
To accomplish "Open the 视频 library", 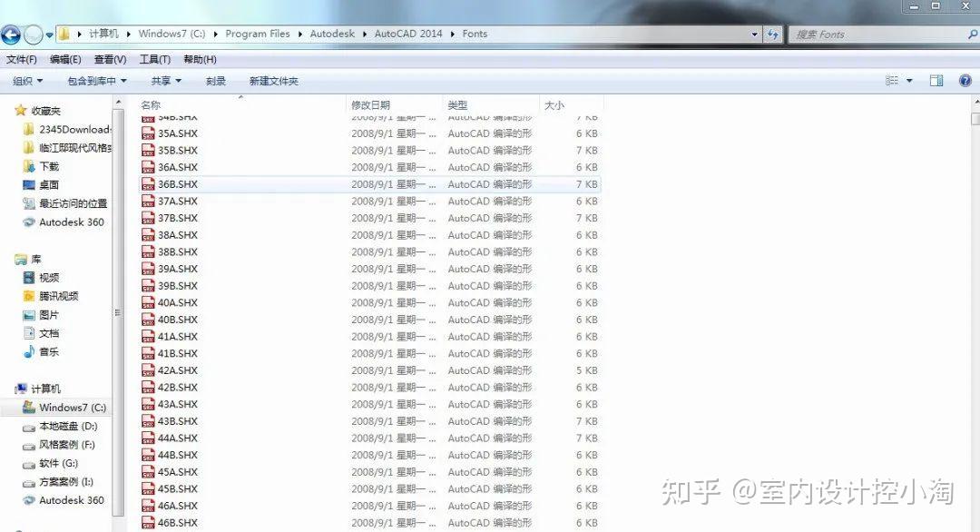I will 41,278.
